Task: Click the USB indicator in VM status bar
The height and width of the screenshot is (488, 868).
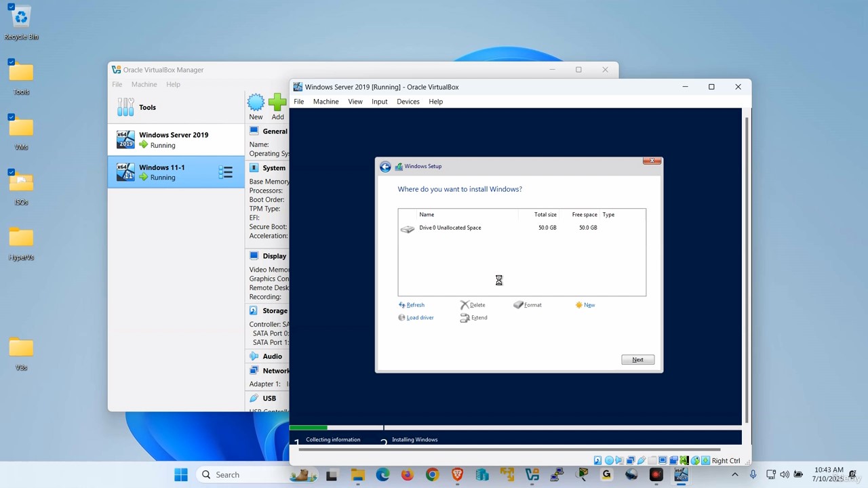Action: click(x=641, y=460)
